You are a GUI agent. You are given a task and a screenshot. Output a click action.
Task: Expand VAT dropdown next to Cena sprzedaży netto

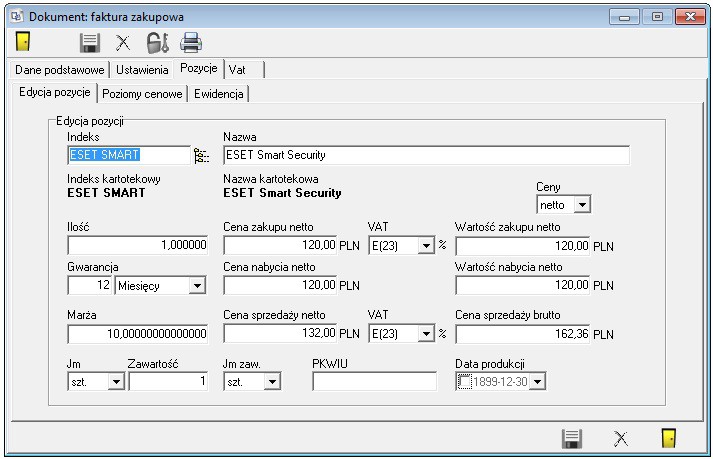point(426,334)
